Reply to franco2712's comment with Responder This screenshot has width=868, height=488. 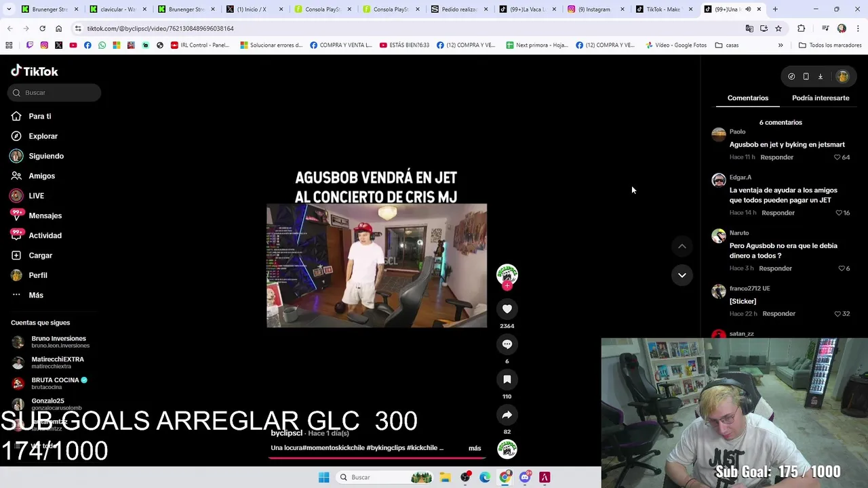778,314
